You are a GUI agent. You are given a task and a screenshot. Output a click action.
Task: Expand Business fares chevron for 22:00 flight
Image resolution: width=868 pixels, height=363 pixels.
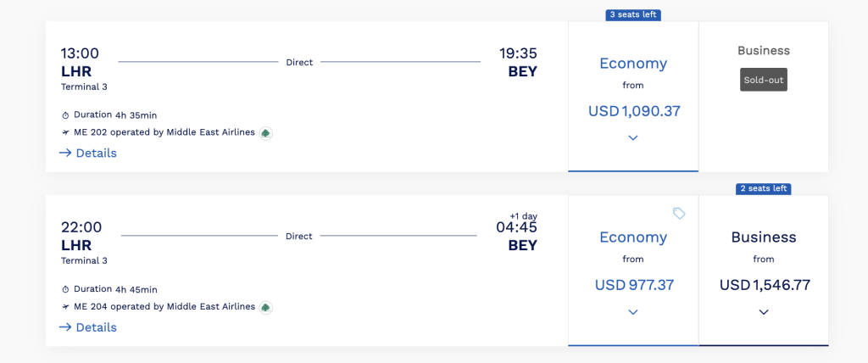point(764,312)
